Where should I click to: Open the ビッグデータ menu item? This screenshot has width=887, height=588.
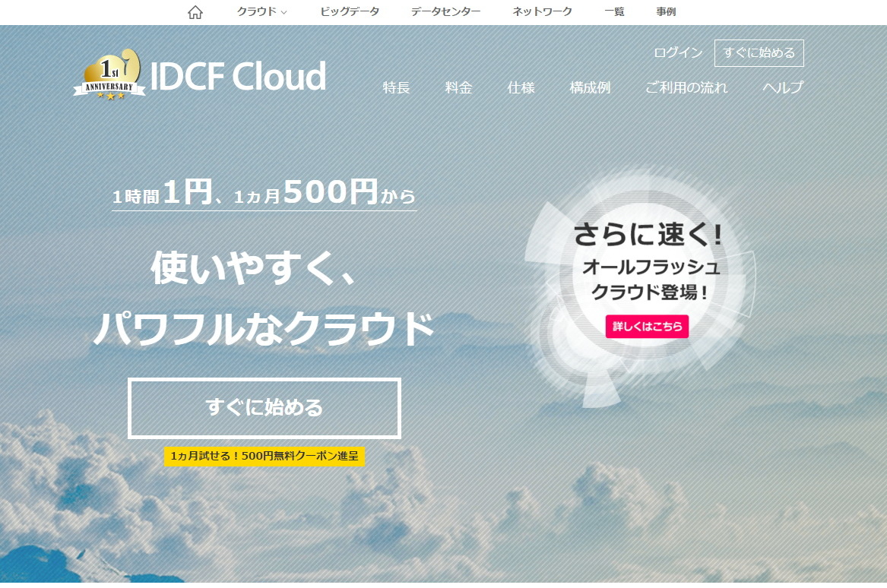pos(350,12)
